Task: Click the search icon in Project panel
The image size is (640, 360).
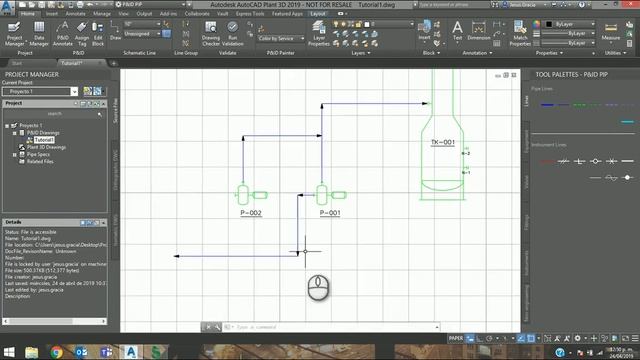Action: coord(100,115)
